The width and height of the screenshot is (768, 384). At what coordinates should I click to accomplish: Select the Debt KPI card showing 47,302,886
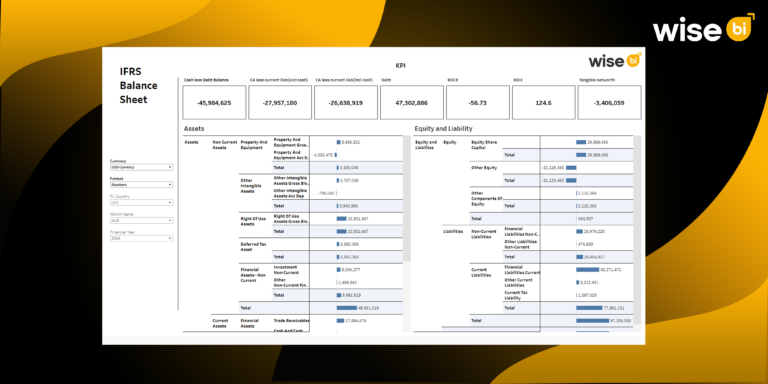pos(411,102)
